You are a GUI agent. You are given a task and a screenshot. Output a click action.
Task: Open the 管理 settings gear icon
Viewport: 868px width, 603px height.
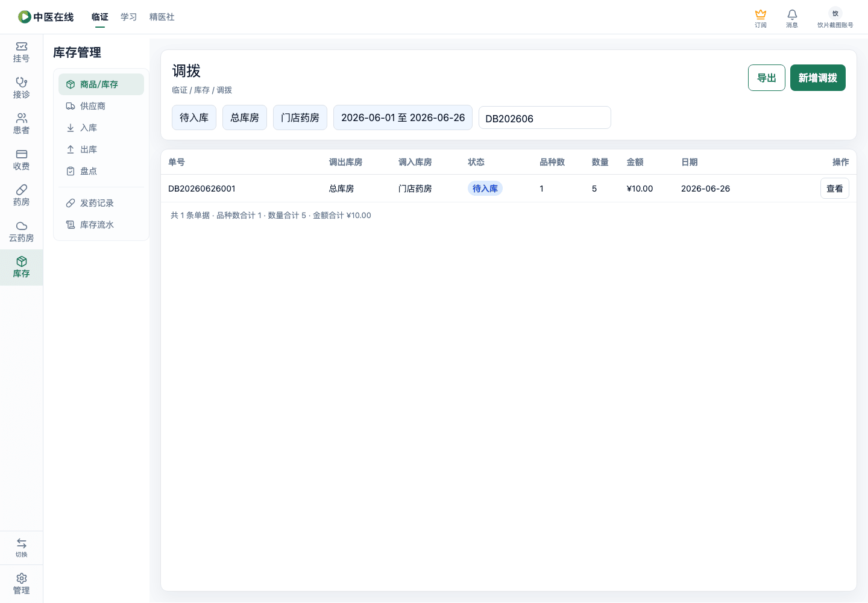pos(22,578)
